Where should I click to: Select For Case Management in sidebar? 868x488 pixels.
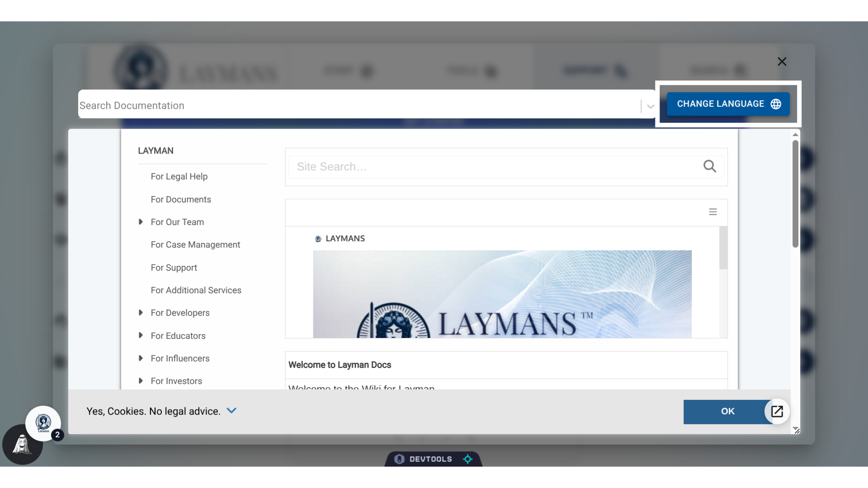pyautogui.click(x=195, y=245)
